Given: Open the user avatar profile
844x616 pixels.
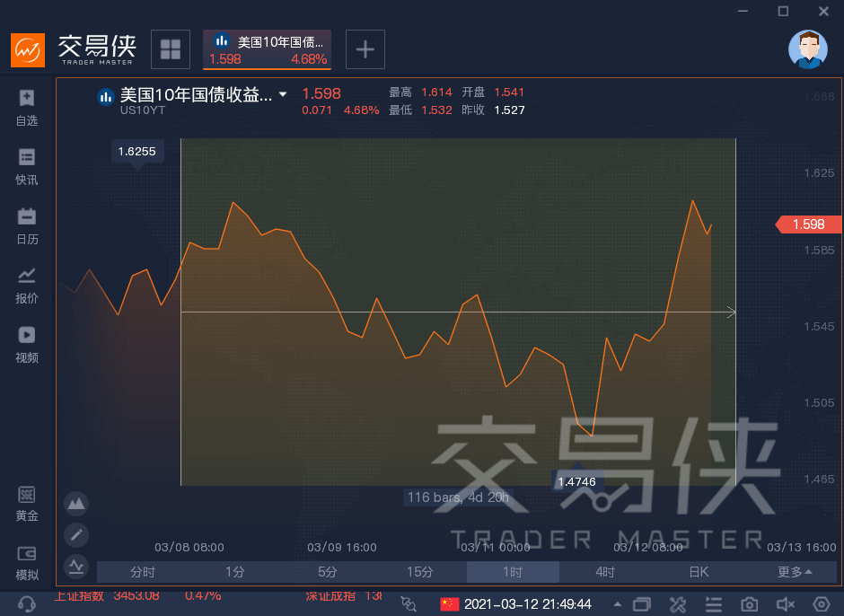Looking at the screenshot, I should point(807,49).
